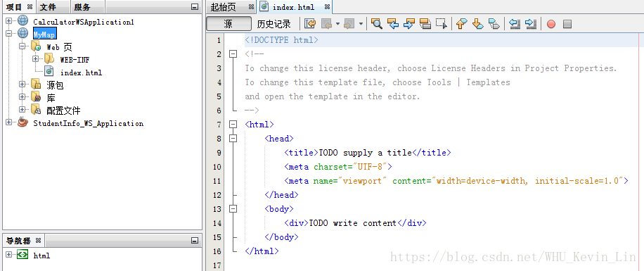644x271 pixels.
Task: Click the Find Selection magnifier icon
Action: pyautogui.click(x=376, y=24)
